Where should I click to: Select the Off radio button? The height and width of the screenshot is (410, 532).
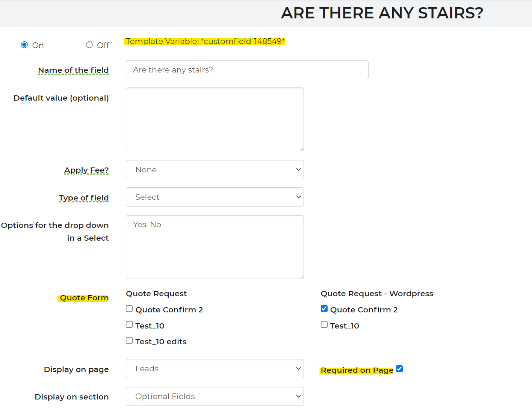tap(89, 45)
